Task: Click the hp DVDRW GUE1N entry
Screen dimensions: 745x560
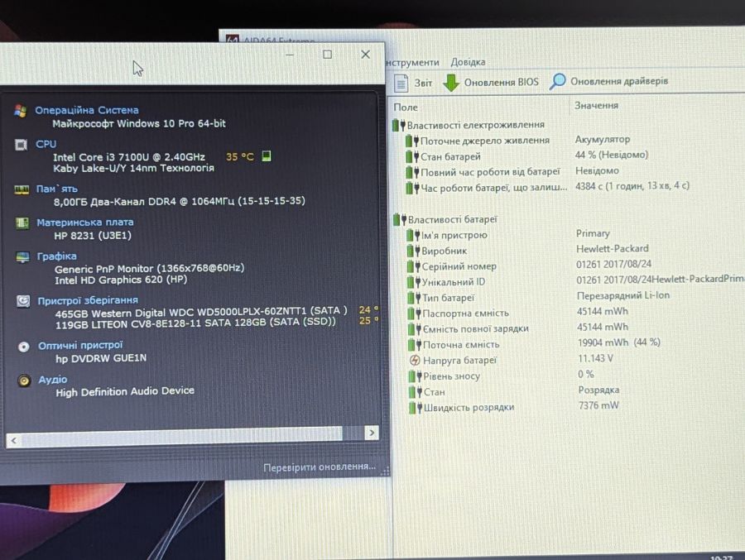Action: (x=101, y=358)
